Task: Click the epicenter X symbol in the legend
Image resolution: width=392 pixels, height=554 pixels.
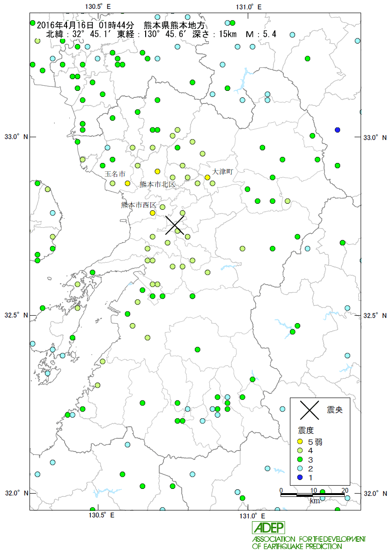Action: point(310,410)
